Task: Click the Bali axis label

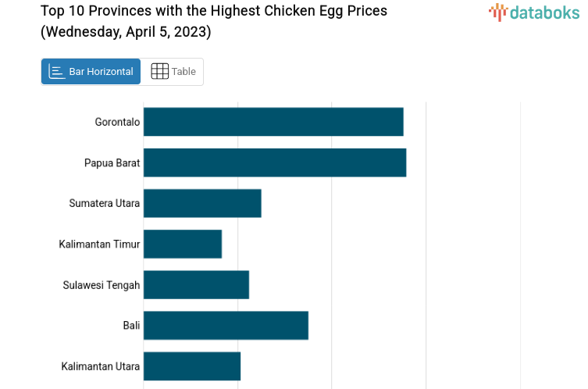Action: click(131, 325)
